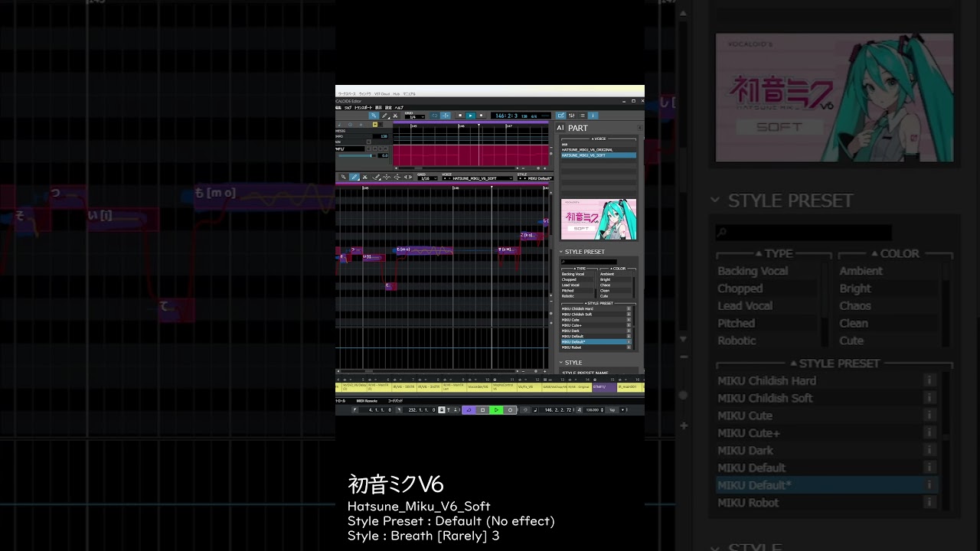Choose Clean color filter
This screenshot has height=551, width=980.
[616, 291]
